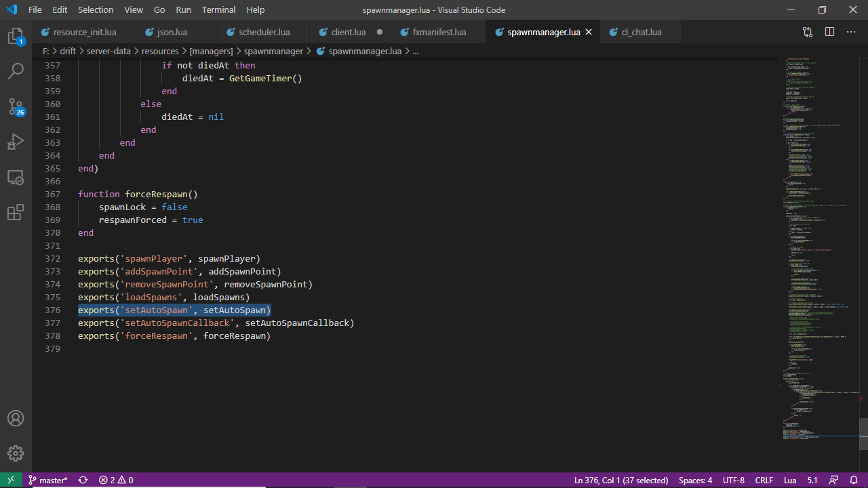The width and height of the screenshot is (868, 488).
Task: Change the Lua language mode selector
Action: click(x=789, y=480)
